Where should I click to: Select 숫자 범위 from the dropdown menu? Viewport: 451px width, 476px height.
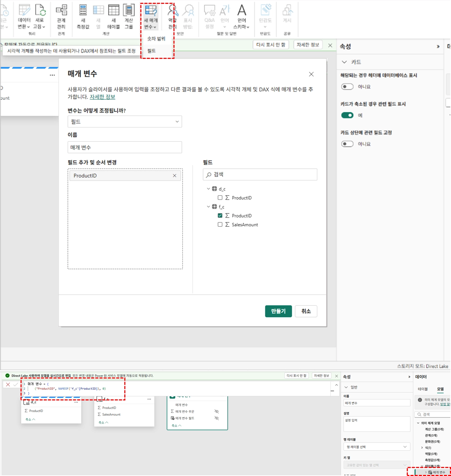coord(156,39)
